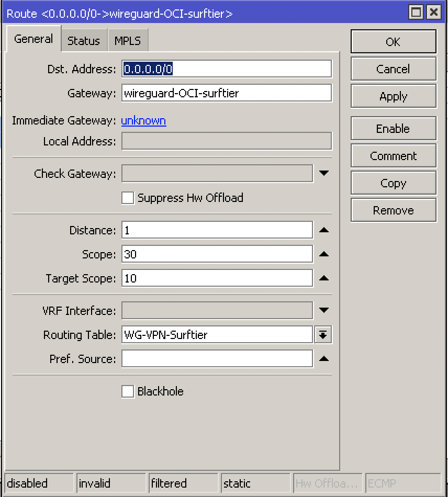Click the window maximize icon
448x497 pixels.
[416, 12]
